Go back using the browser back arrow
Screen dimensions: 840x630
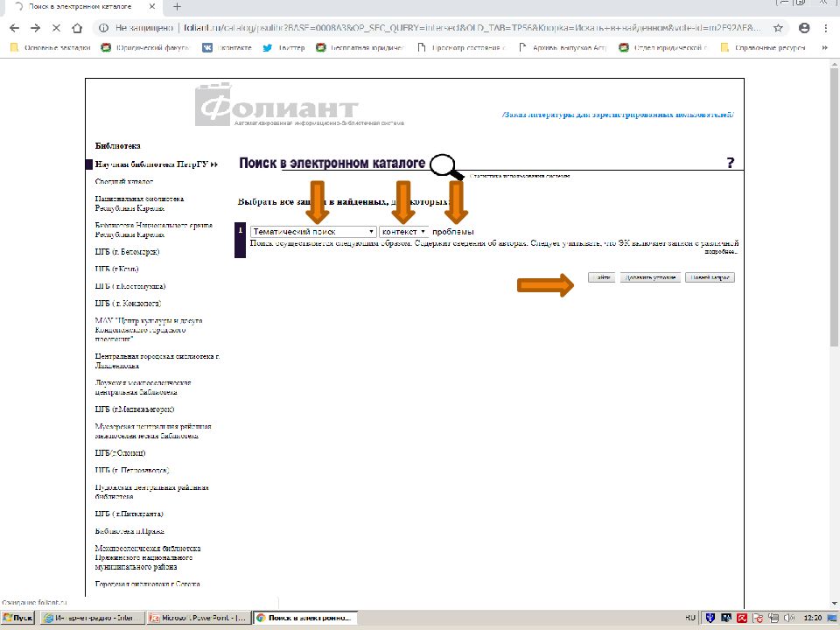point(16,28)
